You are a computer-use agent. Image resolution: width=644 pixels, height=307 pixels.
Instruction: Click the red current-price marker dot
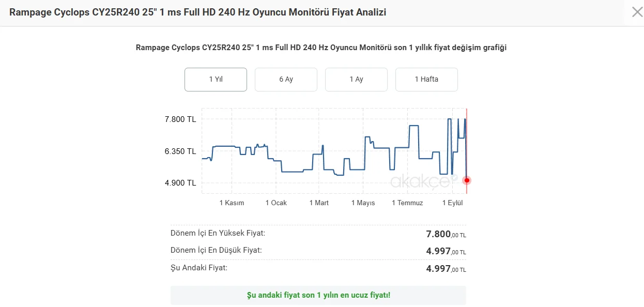point(467,180)
